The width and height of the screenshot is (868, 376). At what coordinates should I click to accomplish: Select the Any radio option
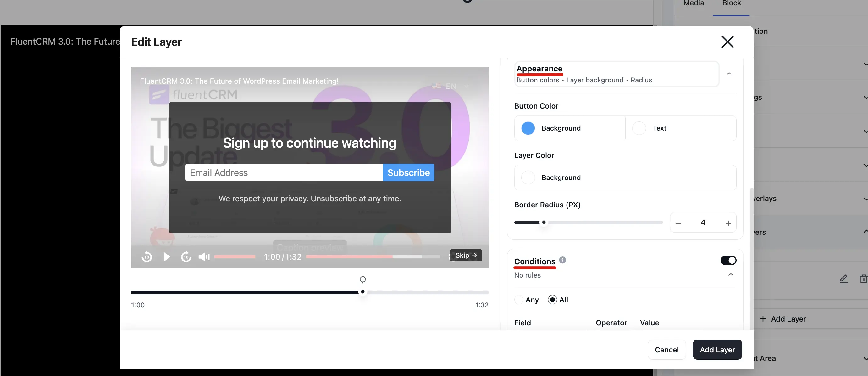(519, 300)
